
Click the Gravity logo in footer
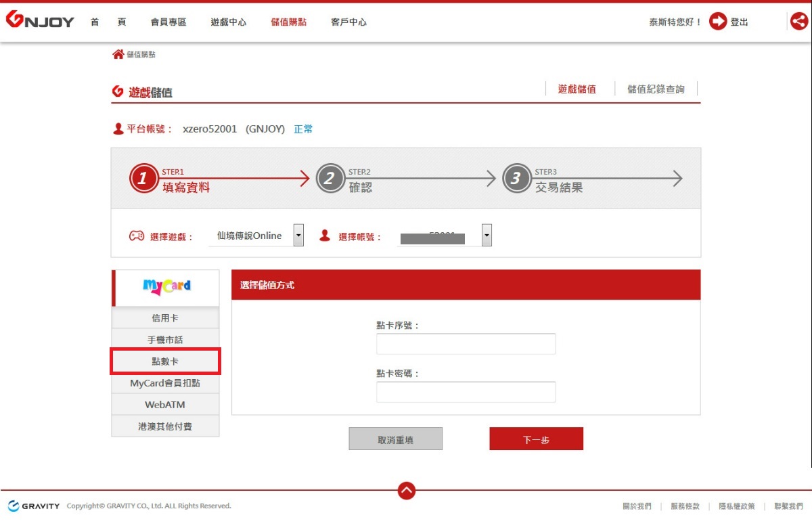[34, 506]
